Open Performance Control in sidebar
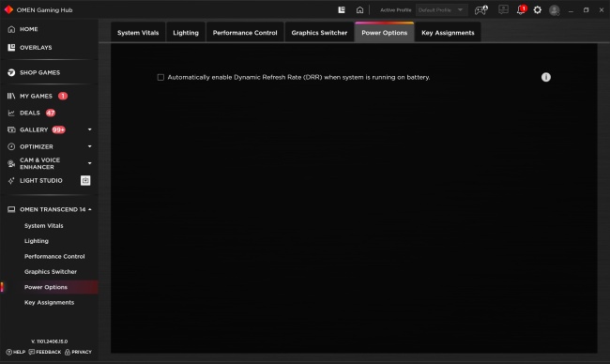The width and height of the screenshot is (610, 364). [54, 256]
